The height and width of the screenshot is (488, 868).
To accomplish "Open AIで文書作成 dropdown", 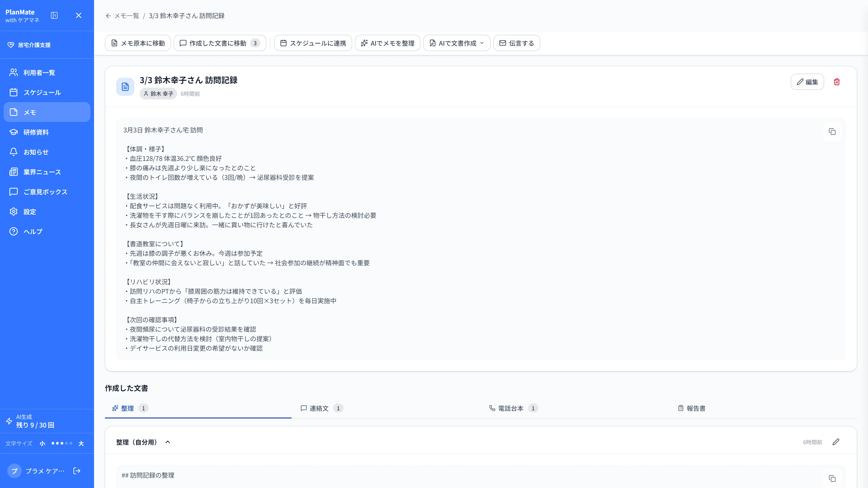I will 457,43.
